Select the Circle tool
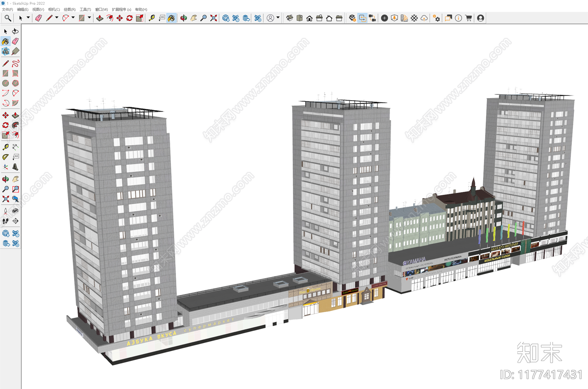The height and width of the screenshot is (389, 588). [6, 83]
